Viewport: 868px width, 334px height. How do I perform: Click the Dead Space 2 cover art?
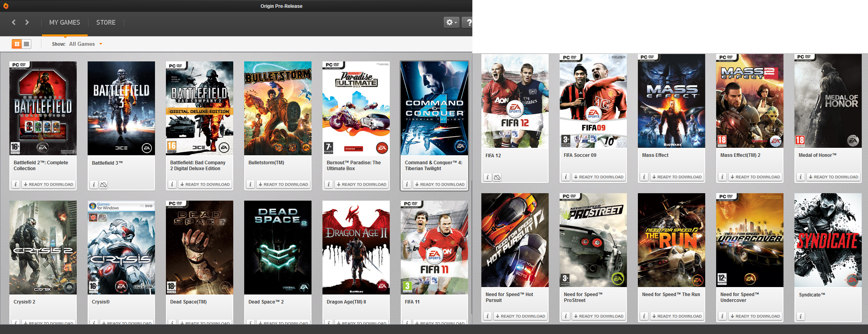tap(278, 248)
